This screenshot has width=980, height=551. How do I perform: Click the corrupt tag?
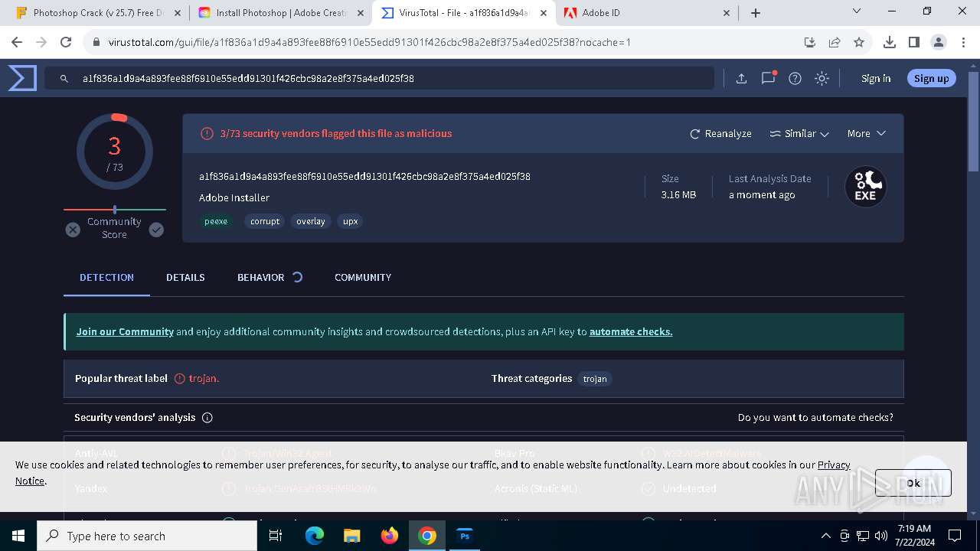(x=265, y=221)
